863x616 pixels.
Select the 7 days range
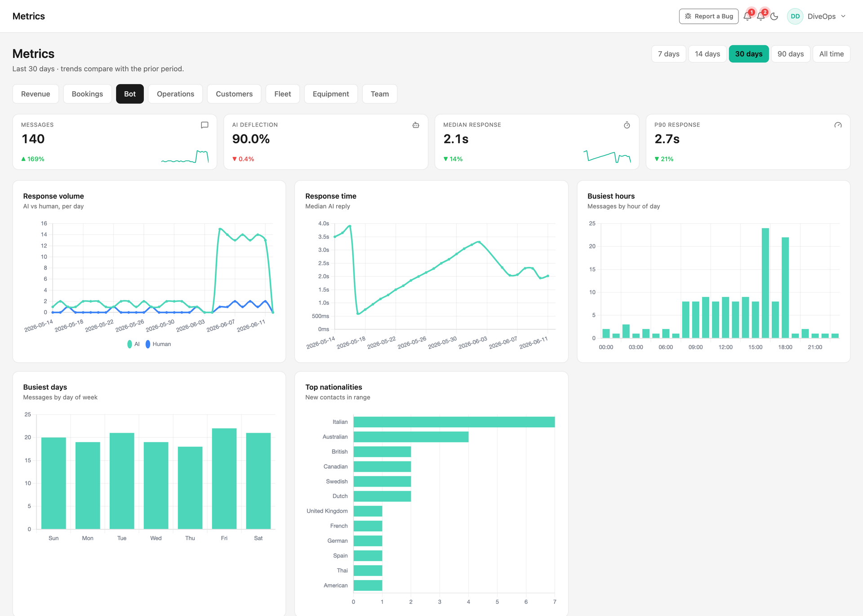[669, 54]
